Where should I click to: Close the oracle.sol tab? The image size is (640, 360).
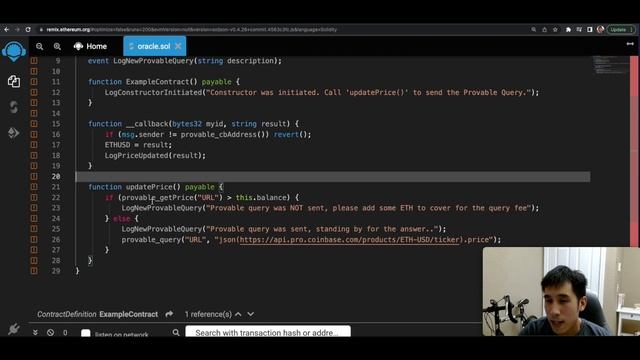pos(178,46)
